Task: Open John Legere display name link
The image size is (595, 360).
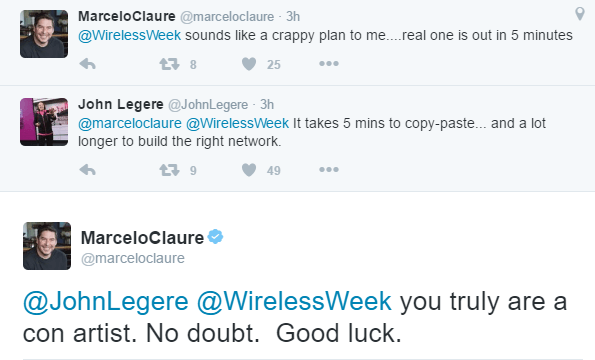Action: [x=121, y=104]
